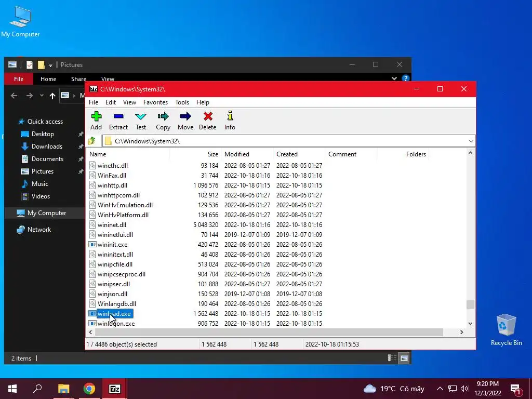Switch Explorer to details view
The height and width of the screenshot is (399, 532).
pos(392,358)
